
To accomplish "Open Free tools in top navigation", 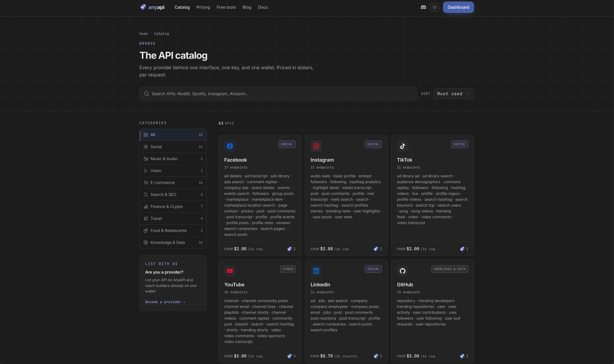I will coord(226,7).
